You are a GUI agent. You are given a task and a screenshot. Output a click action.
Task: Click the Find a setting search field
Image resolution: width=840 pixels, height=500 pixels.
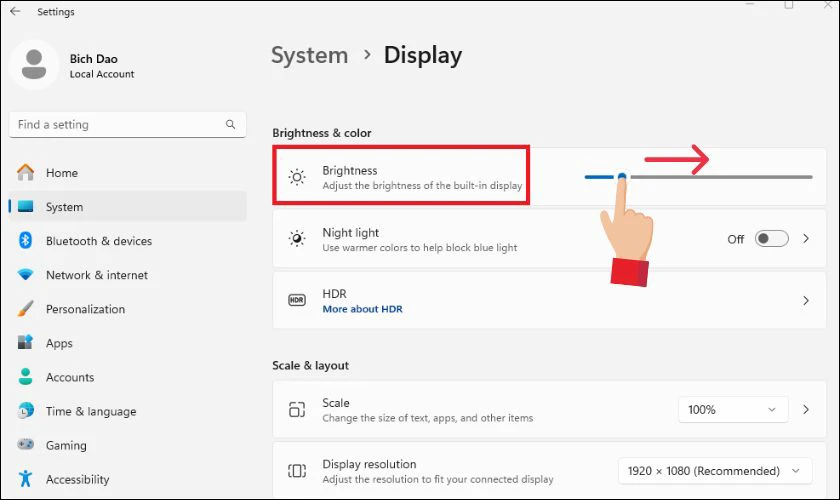click(x=128, y=124)
